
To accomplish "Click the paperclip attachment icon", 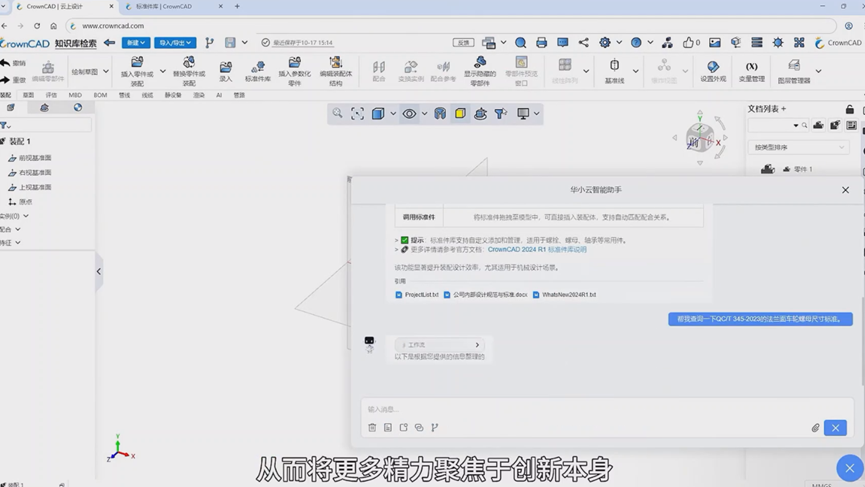I will click(x=815, y=428).
